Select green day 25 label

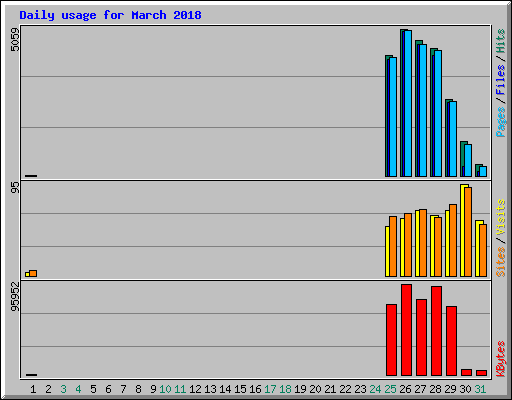point(390,389)
